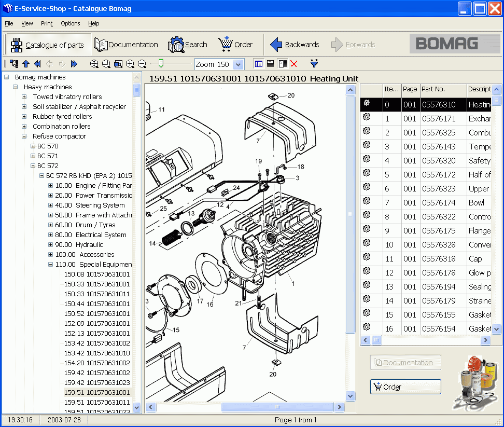
Task: Click the diagram vertical scrollbar down arrow
Action: 351,396
